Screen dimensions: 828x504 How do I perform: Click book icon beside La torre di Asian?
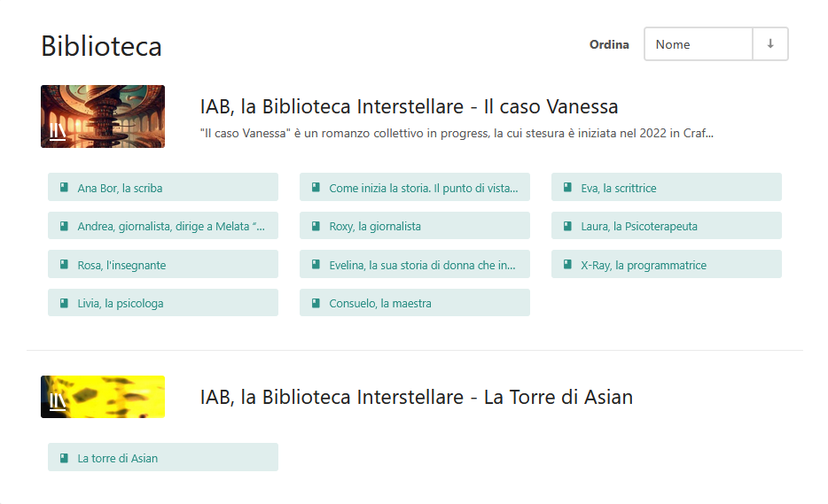click(64, 458)
